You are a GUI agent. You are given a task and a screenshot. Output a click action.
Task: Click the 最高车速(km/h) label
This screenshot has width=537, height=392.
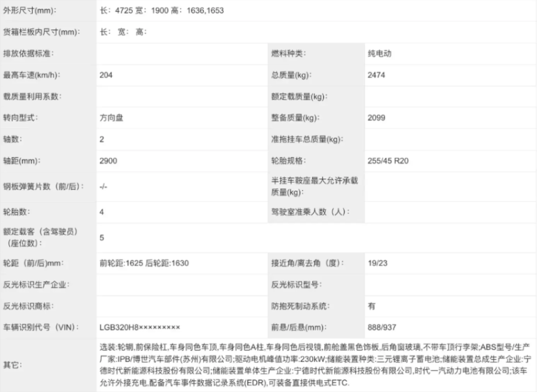[x=32, y=75]
